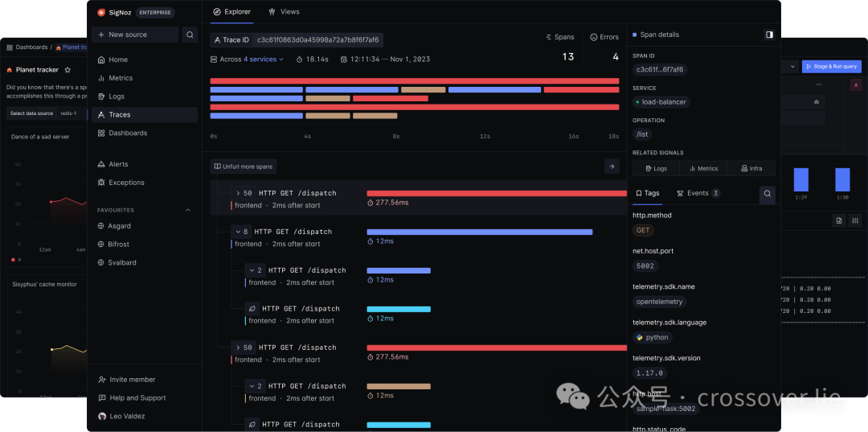The width and height of the screenshot is (868, 432).
Task: Click the SigNoz logo icon
Action: 100,12
